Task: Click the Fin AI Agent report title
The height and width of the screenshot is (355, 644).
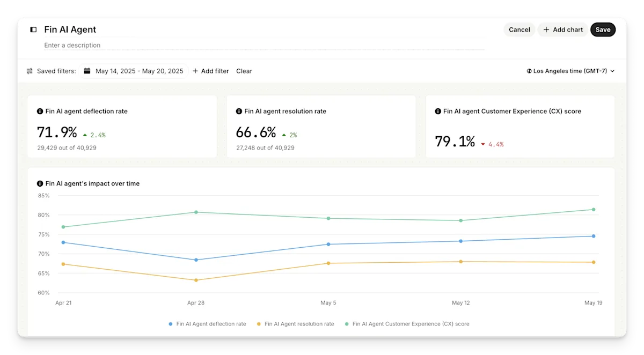Action: click(70, 29)
